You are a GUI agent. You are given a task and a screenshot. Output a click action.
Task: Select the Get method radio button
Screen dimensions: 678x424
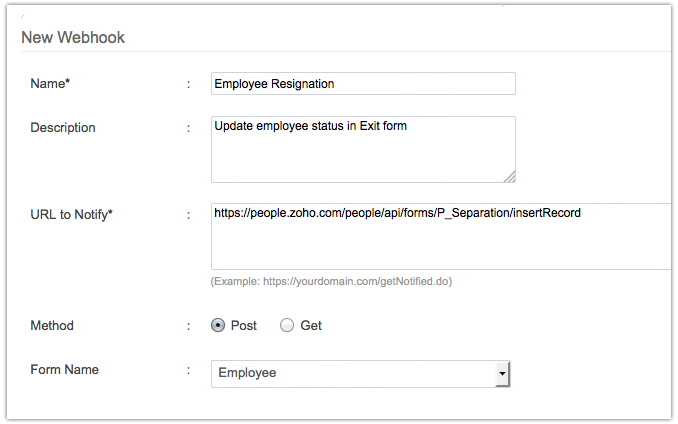pos(287,326)
